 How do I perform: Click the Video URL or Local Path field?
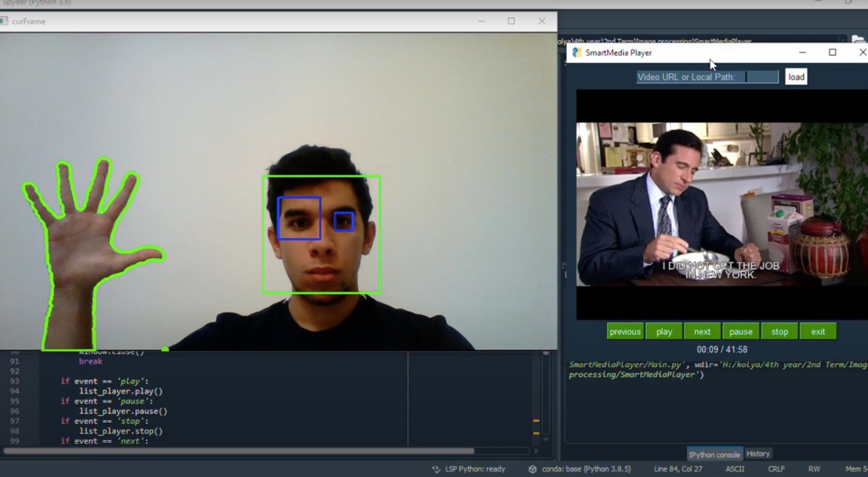pyautogui.click(x=761, y=77)
